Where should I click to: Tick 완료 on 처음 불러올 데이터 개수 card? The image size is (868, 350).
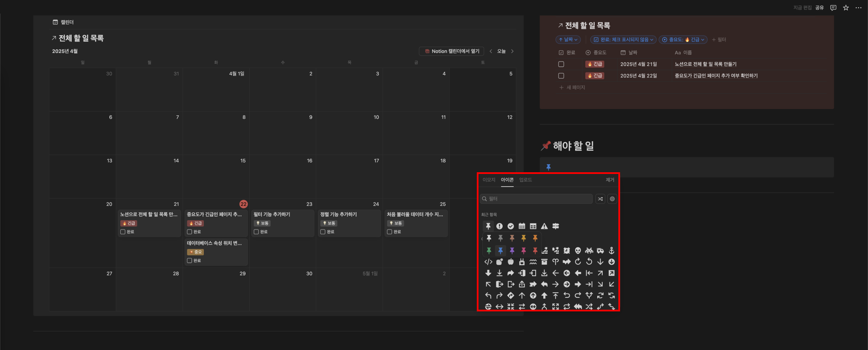[389, 232]
